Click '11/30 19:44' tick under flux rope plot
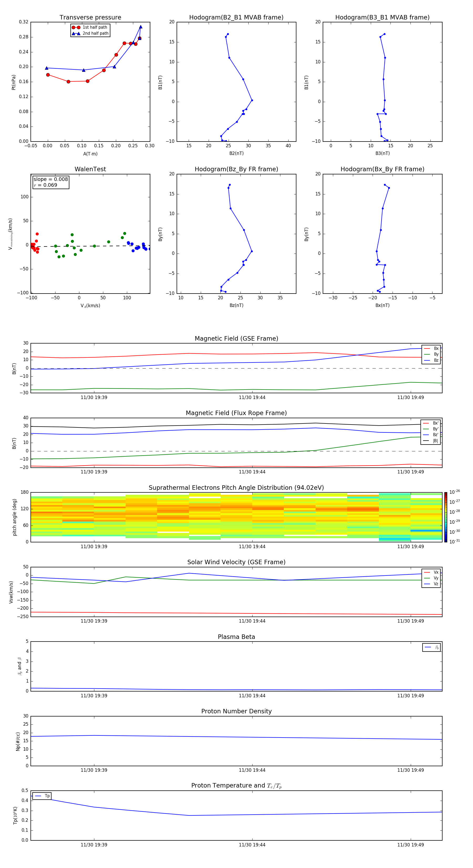Image resolution: width=473 pixels, height=868 pixels. [252, 472]
